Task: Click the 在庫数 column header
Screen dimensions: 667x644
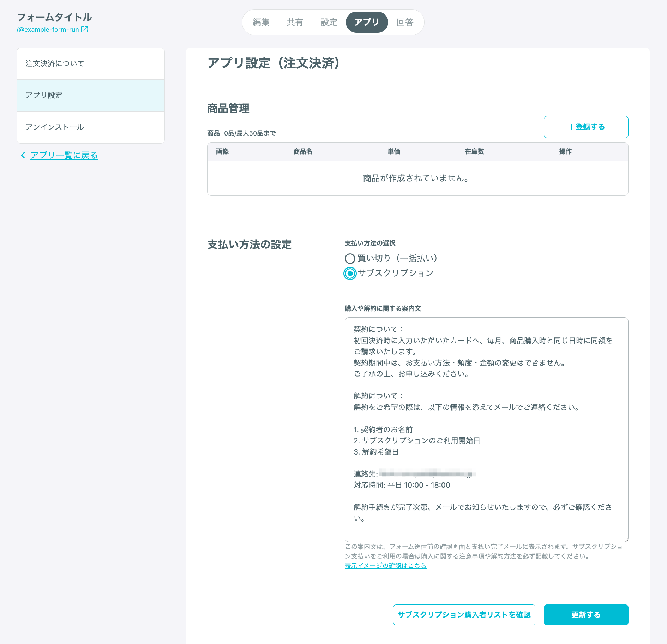Action: [474, 151]
